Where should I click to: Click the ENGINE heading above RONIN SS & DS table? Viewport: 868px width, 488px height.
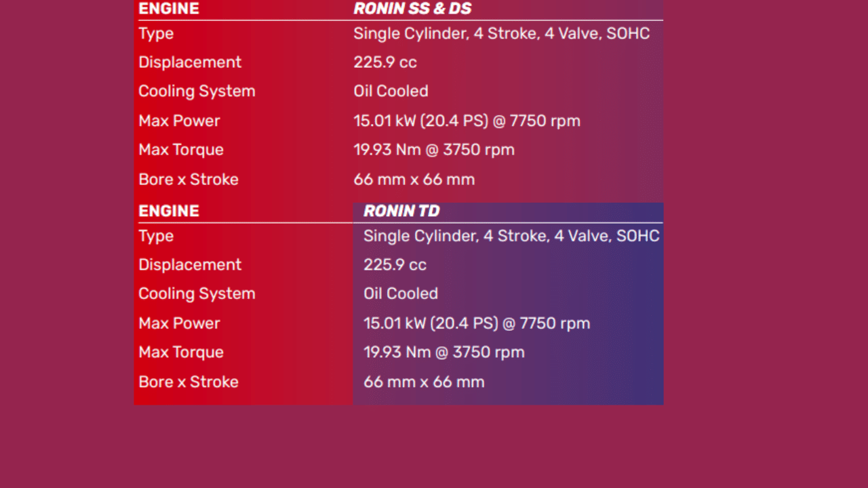(x=169, y=9)
